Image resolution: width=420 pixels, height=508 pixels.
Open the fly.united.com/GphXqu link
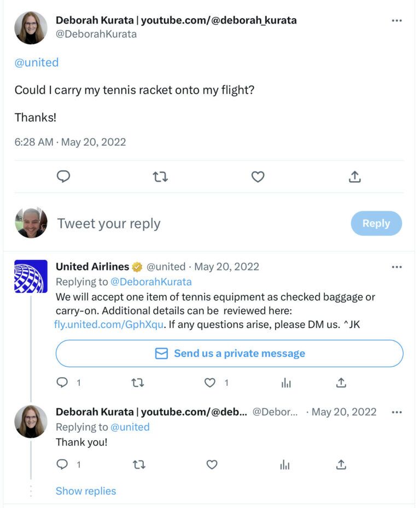pyautogui.click(x=109, y=324)
